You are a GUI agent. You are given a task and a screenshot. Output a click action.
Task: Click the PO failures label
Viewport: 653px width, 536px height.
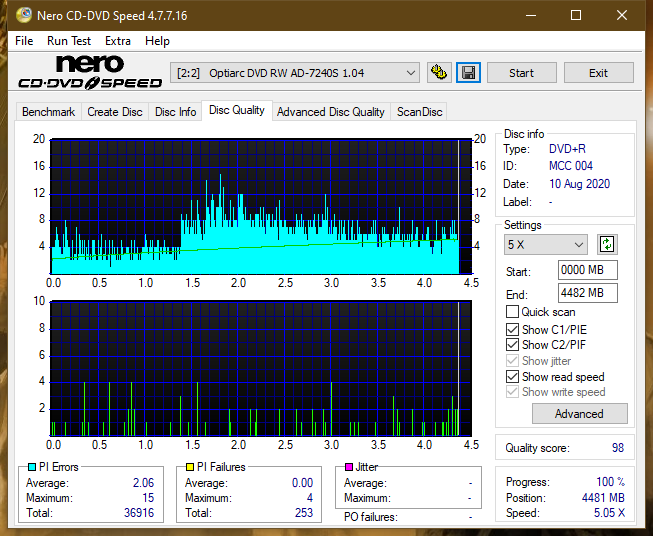pyautogui.click(x=371, y=517)
